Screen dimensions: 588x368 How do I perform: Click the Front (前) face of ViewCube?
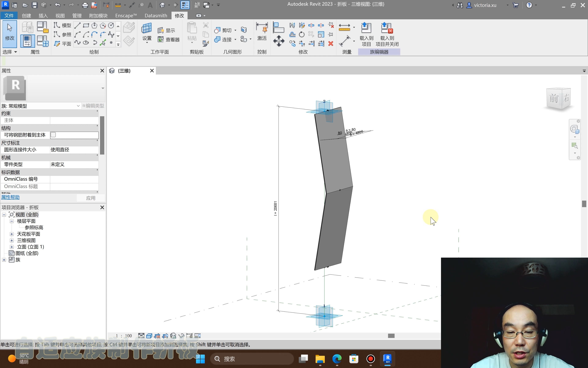554,99
